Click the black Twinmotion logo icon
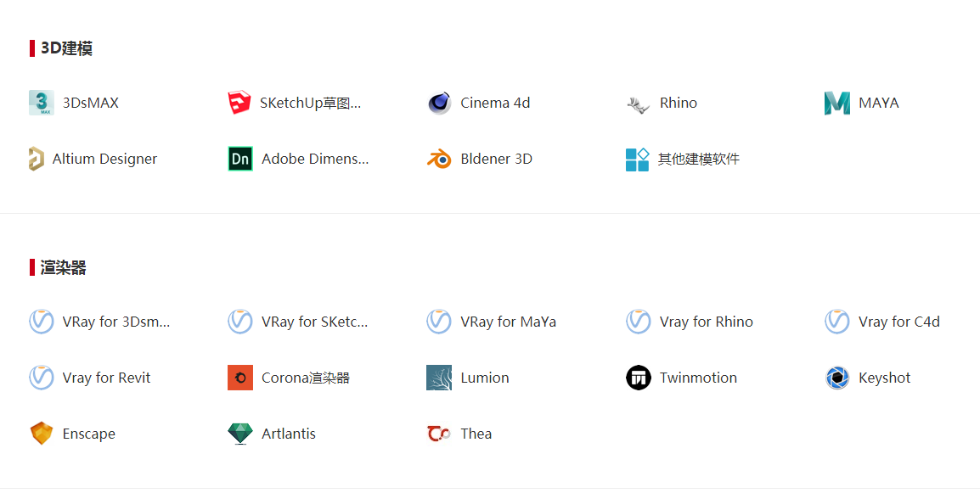This screenshot has height=493, width=980. click(638, 378)
